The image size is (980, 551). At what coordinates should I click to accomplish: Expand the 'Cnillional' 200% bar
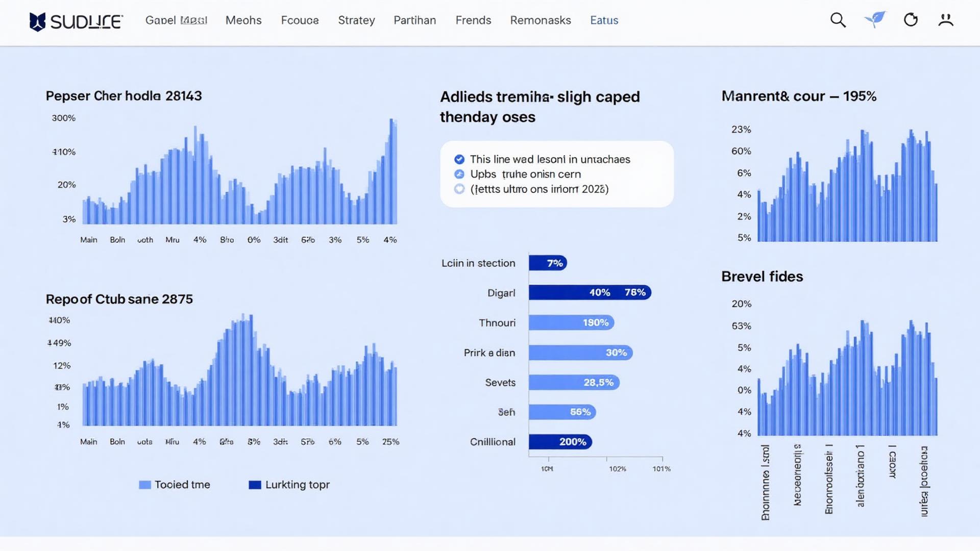pyautogui.click(x=560, y=442)
